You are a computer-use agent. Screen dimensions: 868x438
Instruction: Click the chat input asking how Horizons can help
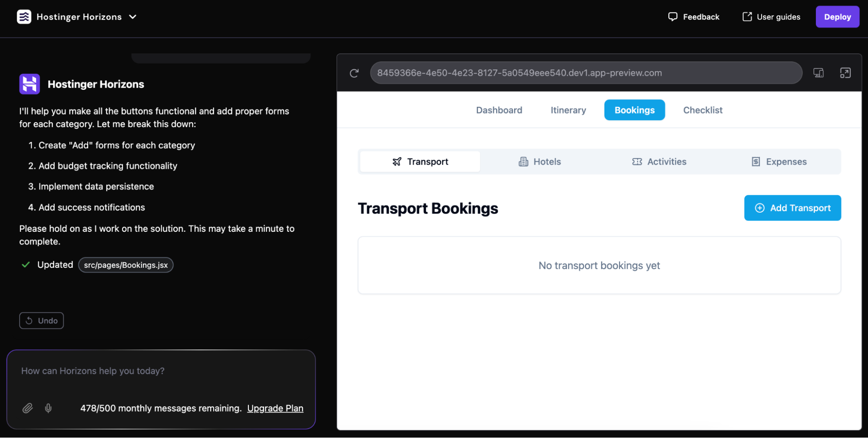click(x=161, y=371)
